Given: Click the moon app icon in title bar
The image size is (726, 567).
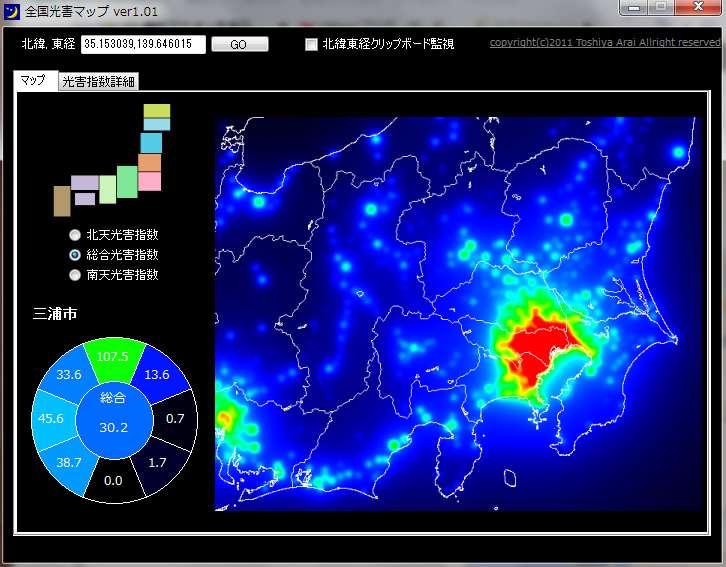Looking at the screenshot, I should coord(11,11).
